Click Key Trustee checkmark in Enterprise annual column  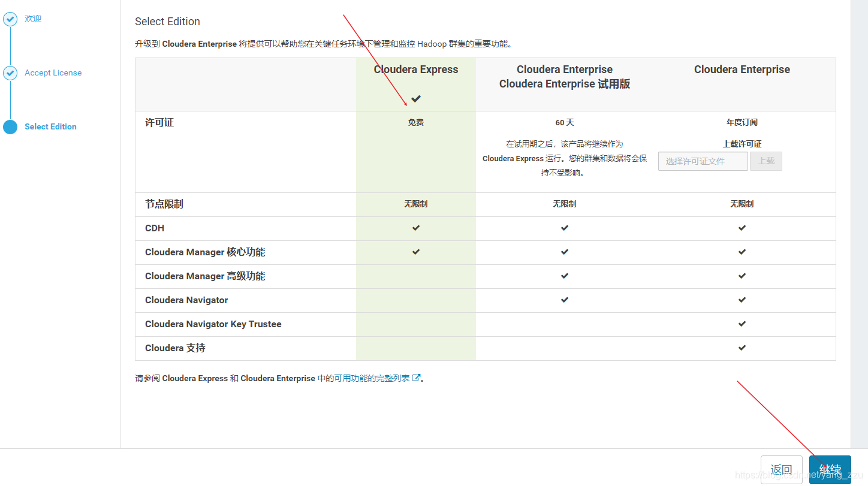click(x=742, y=324)
